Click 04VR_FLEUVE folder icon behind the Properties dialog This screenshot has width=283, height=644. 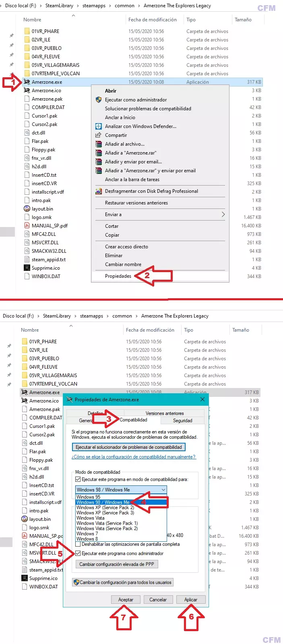[x=25, y=367]
